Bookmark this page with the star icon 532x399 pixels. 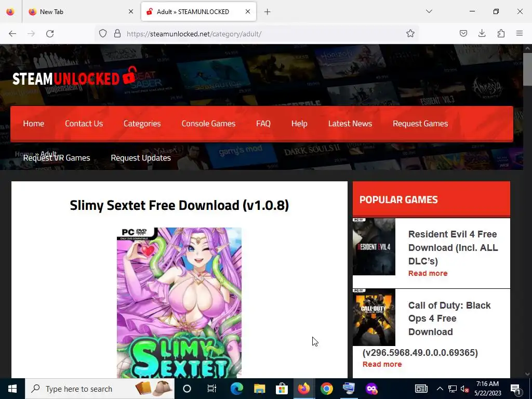410,33
